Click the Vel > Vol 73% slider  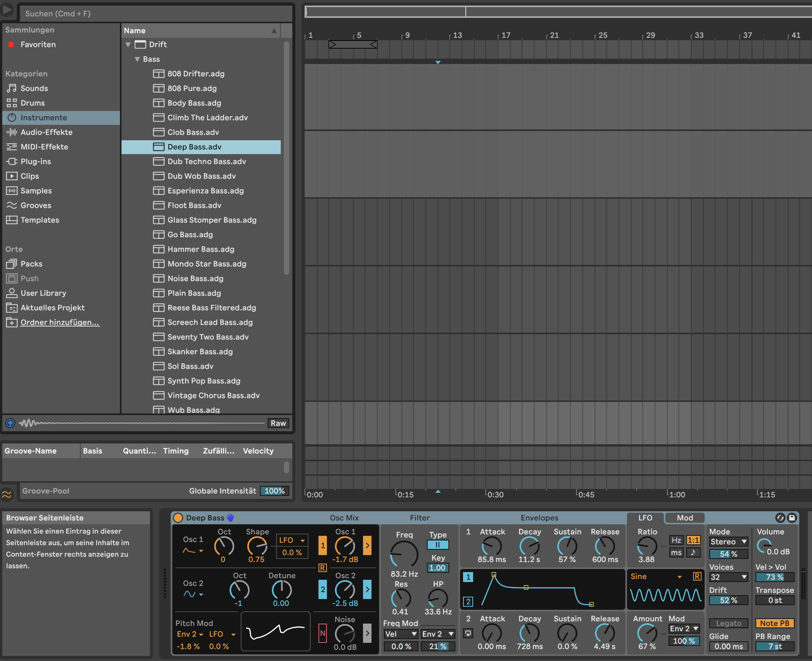pos(775,577)
